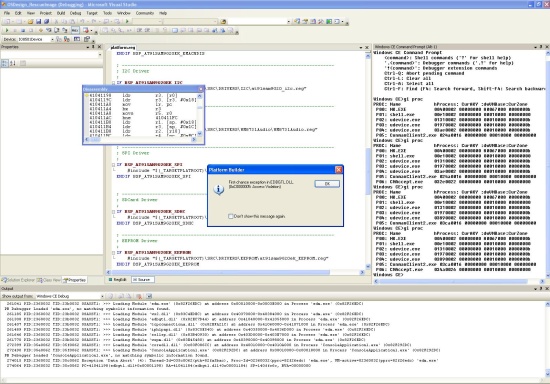Viewport: 550px width, 384px height.
Task: Click OK in Platform Builder dialog
Action: 327,184
